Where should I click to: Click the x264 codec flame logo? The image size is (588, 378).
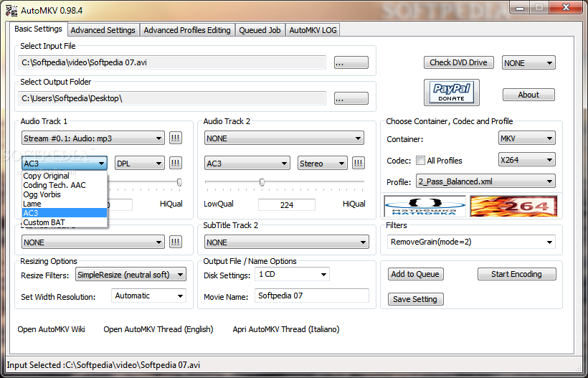point(513,207)
